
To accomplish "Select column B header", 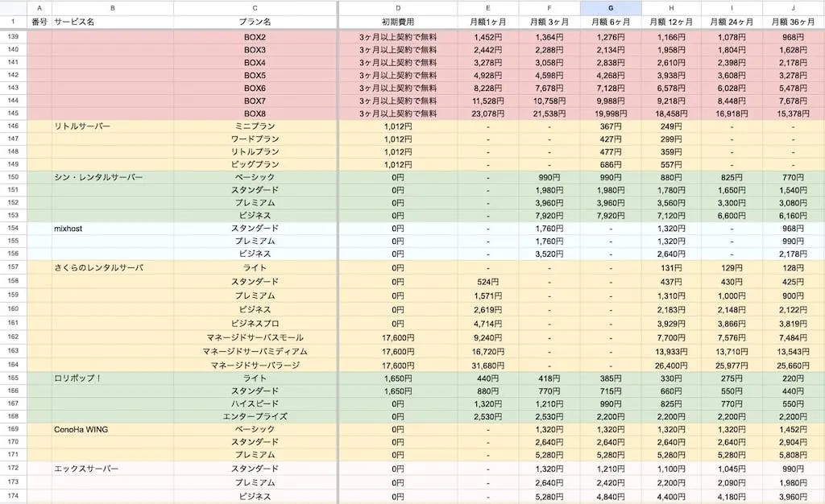I will point(113,8).
